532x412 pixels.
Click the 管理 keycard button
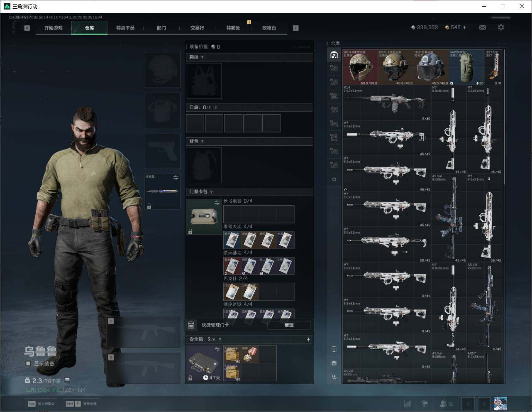(289, 325)
